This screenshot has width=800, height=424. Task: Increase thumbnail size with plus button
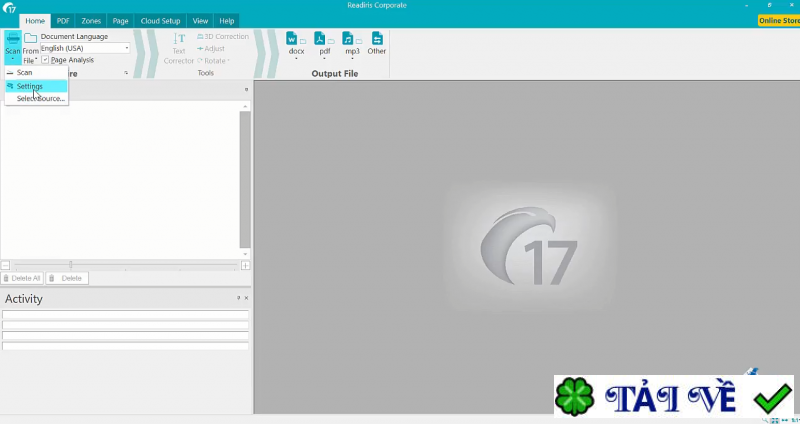pos(245,265)
